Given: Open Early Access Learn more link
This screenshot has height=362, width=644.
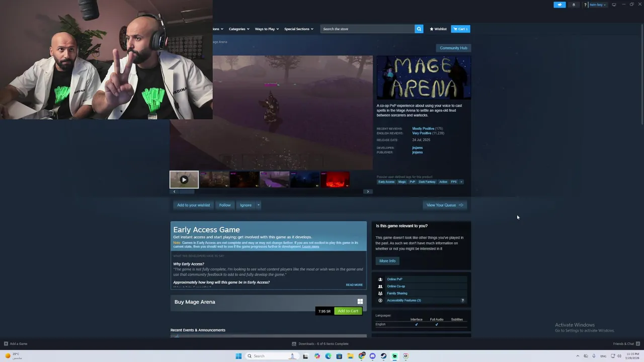Looking at the screenshot, I should (310, 246).
